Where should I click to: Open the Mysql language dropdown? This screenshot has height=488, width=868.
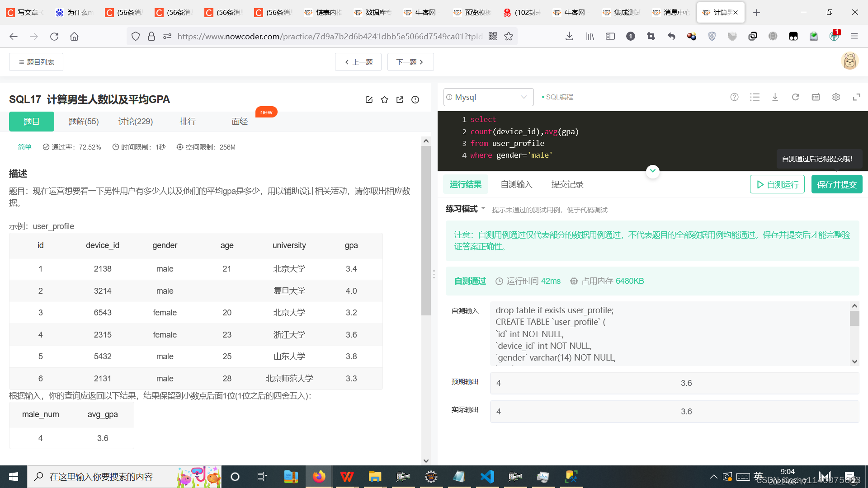488,97
